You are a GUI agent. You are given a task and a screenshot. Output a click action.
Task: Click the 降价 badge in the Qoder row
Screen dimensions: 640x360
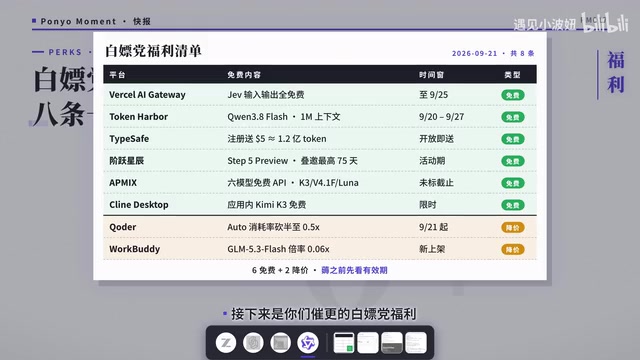coord(513,227)
